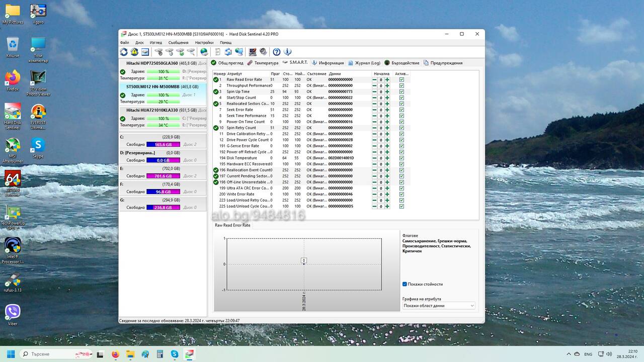Switch to the Предупреждения tab

tap(443, 63)
